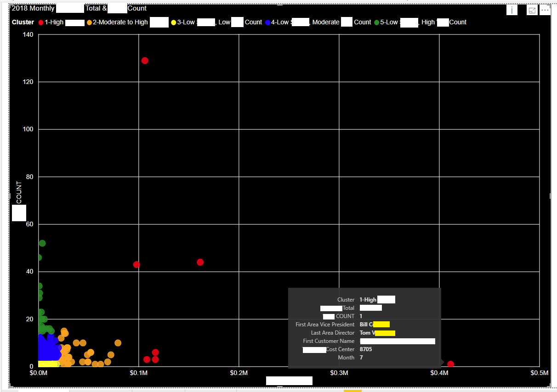
Task: Click the '60' Y-axis label
Action: click(30, 224)
